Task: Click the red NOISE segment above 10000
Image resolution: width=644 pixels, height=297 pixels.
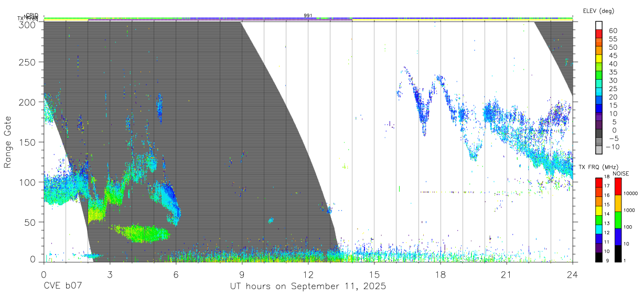Action: [618, 186]
